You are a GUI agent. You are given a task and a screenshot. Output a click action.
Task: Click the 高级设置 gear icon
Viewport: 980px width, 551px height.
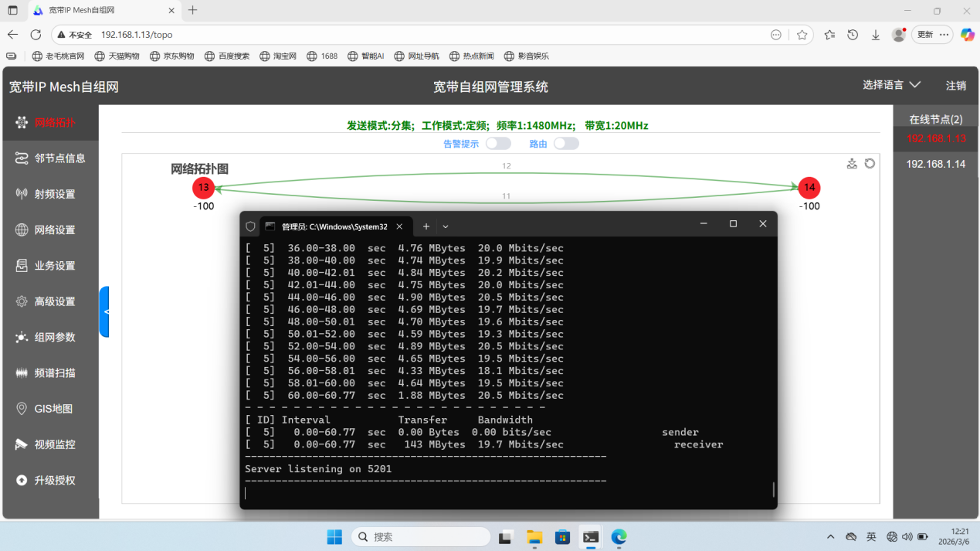coord(22,301)
